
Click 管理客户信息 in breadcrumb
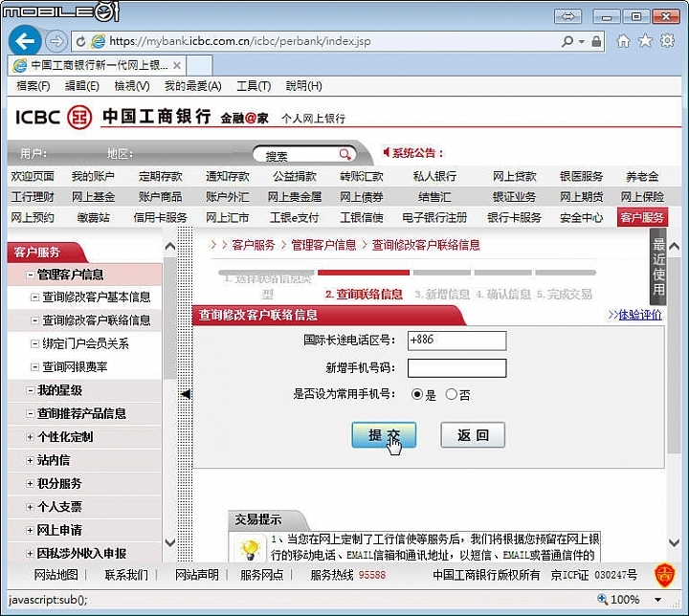point(323,245)
